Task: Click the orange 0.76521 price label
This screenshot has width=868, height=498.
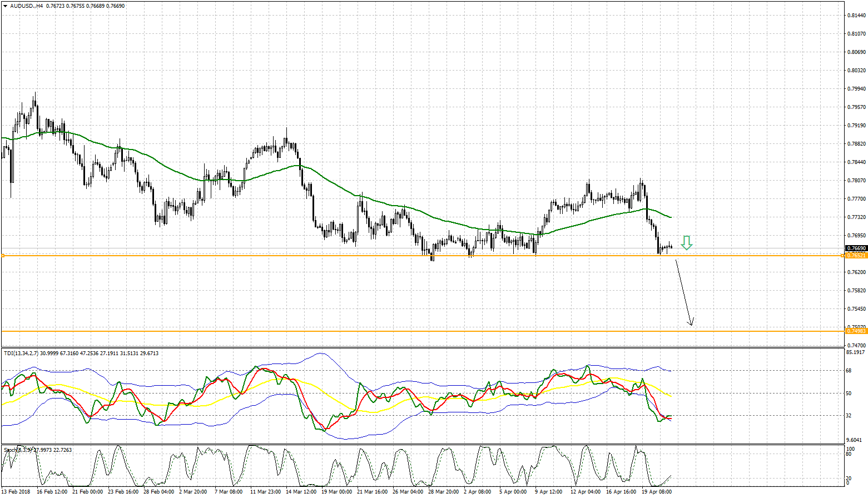Action: 856,255
